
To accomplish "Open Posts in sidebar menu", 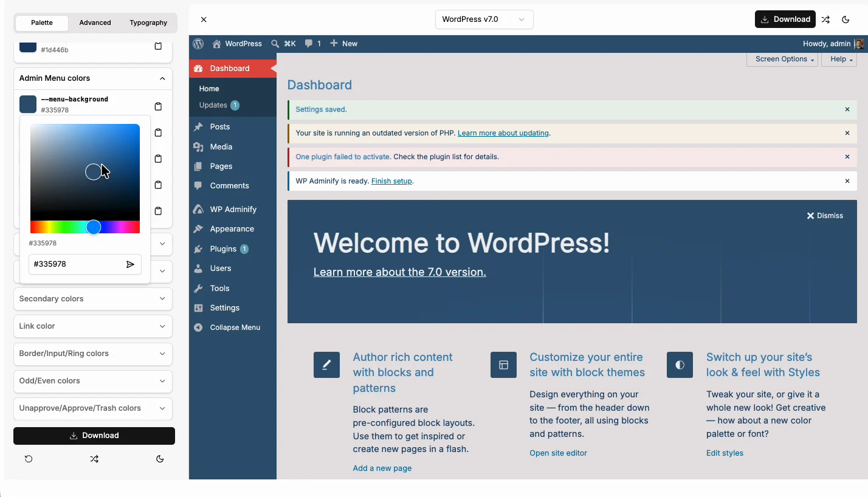I will tap(233, 126).
